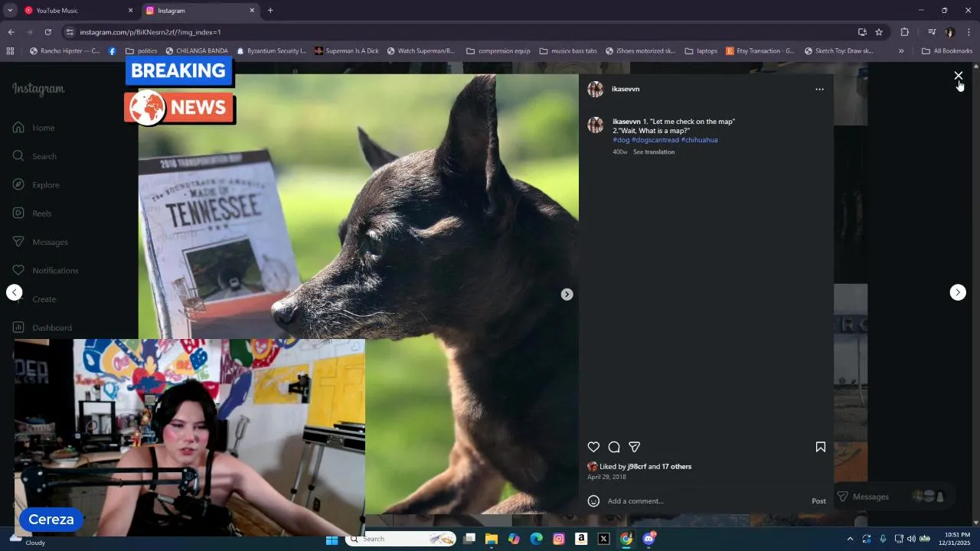The image size is (980, 551).
Task: Open the #dog hashtag
Action: pos(621,140)
